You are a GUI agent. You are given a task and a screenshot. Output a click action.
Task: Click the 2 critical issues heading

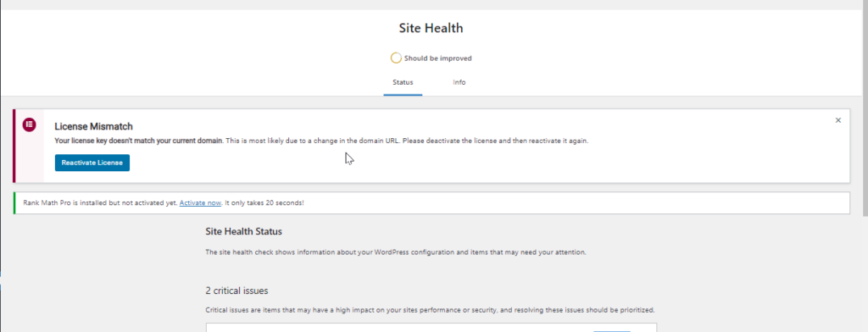tap(237, 290)
